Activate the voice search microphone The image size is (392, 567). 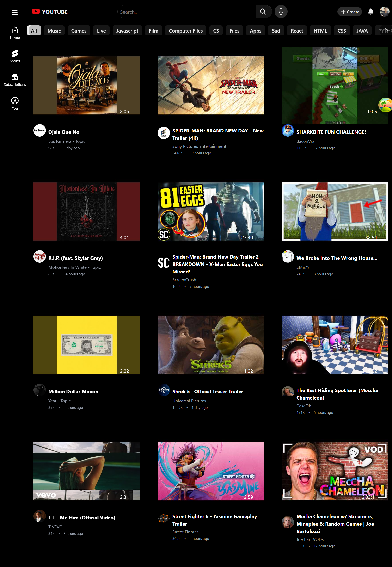(x=281, y=12)
